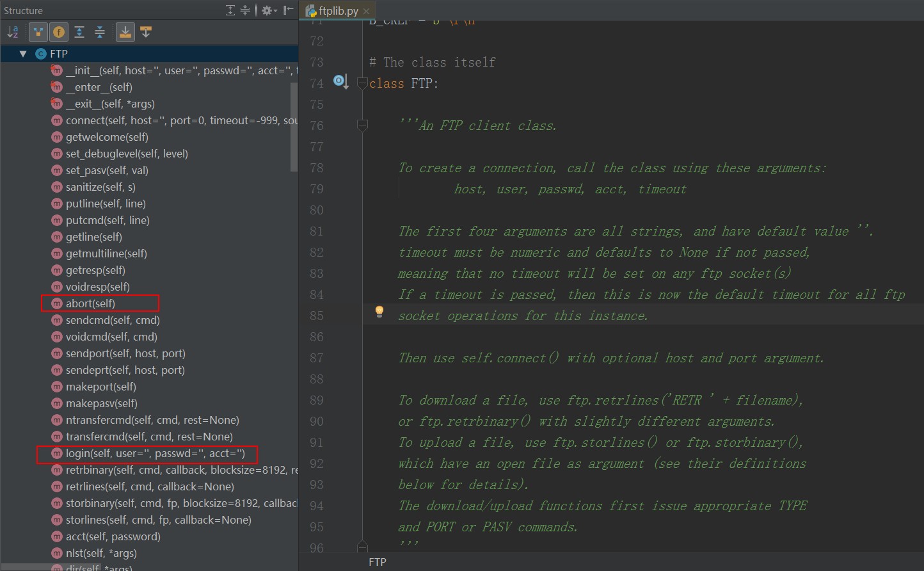This screenshot has width=924, height=571.
Task: Click method icon beside getline
Action: click(57, 237)
